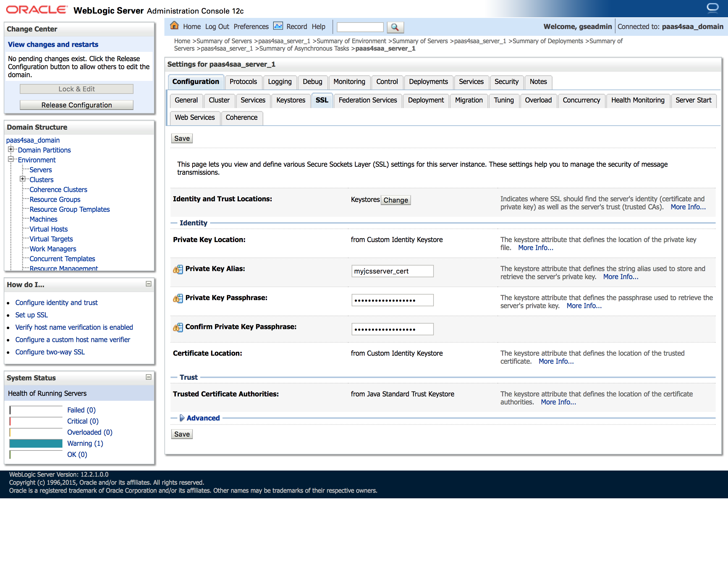
Task: Click the Lock & Edit button
Action: coord(76,89)
